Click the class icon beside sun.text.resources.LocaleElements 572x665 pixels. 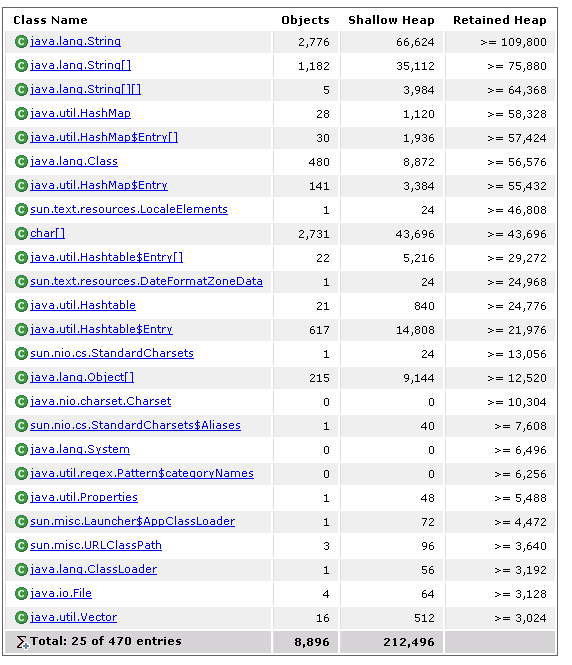coord(21,210)
